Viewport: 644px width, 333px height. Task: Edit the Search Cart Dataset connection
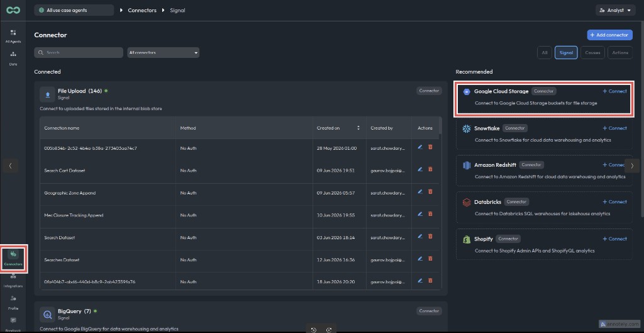(x=419, y=169)
